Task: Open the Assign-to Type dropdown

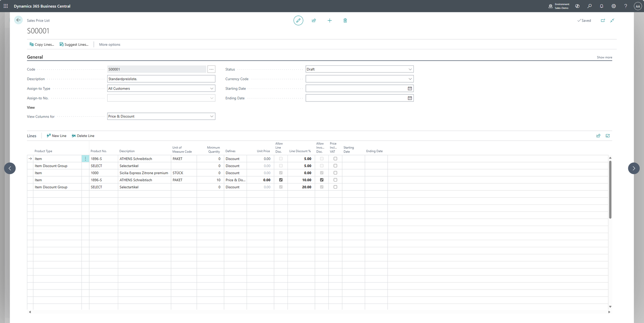Action: [212, 88]
